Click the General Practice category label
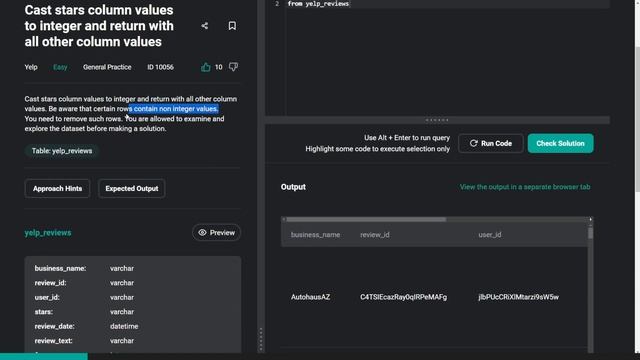The height and width of the screenshot is (360, 640). point(107,67)
